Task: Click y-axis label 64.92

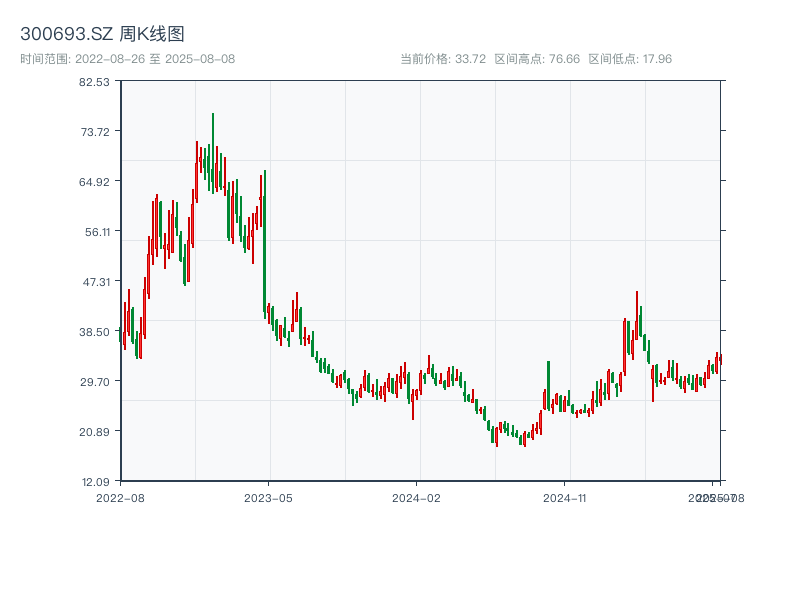Action: [94, 182]
